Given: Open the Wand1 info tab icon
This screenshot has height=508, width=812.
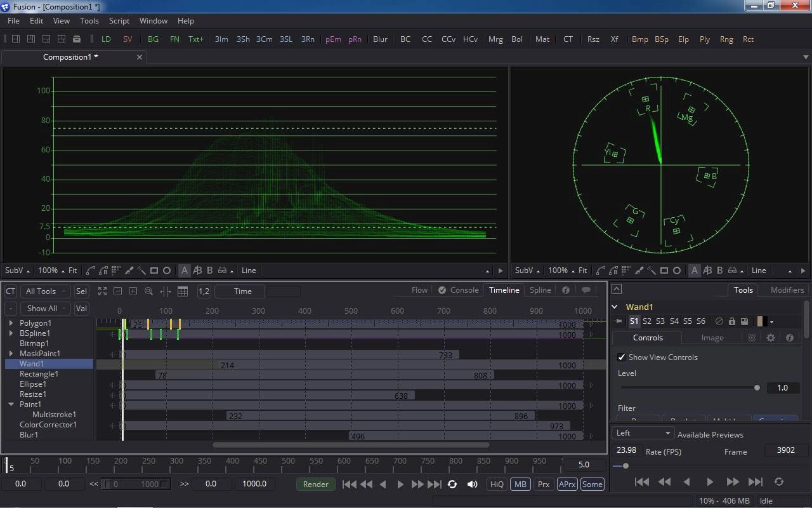Looking at the screenshot, I should (x=790, y=338).
